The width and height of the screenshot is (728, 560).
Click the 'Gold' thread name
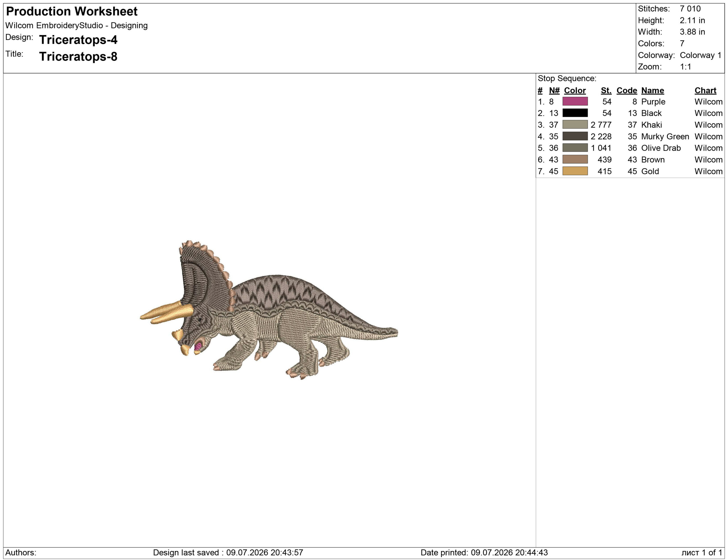(x=650, y=171)
